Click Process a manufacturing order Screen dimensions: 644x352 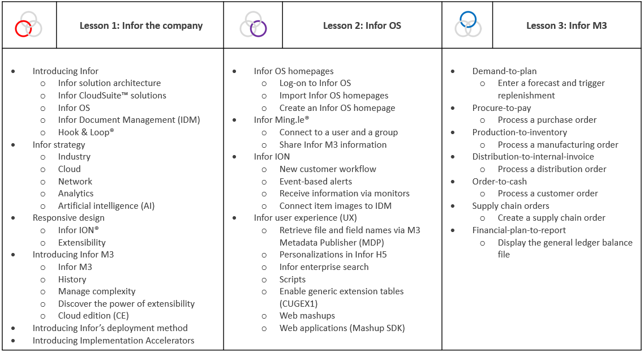[558, 144]
